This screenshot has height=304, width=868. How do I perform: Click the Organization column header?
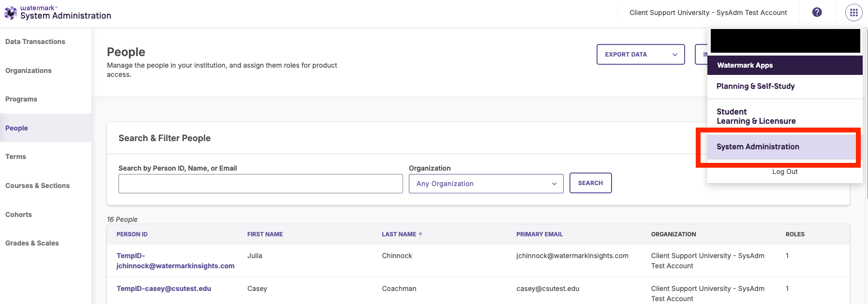(x=673, y=234)
